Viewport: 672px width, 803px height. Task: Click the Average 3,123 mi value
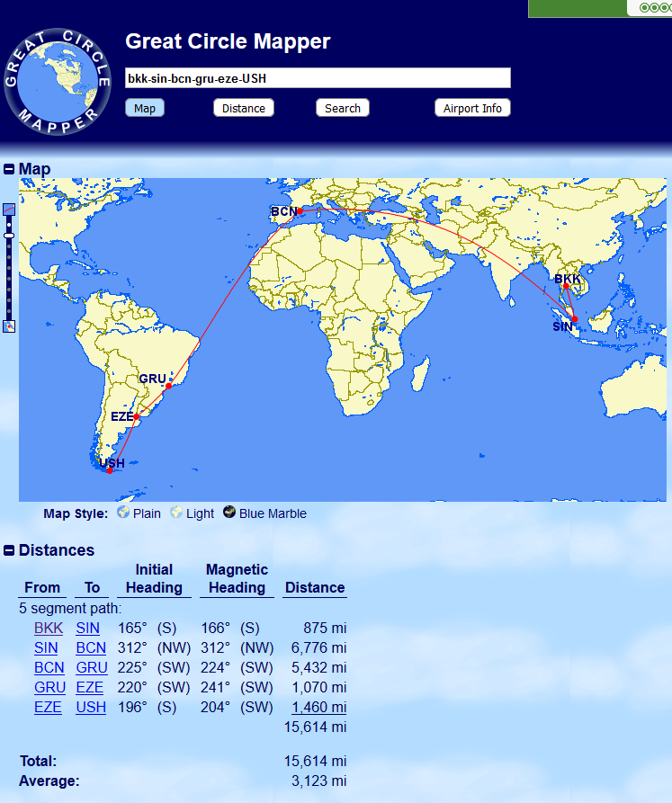coord(319,781)
